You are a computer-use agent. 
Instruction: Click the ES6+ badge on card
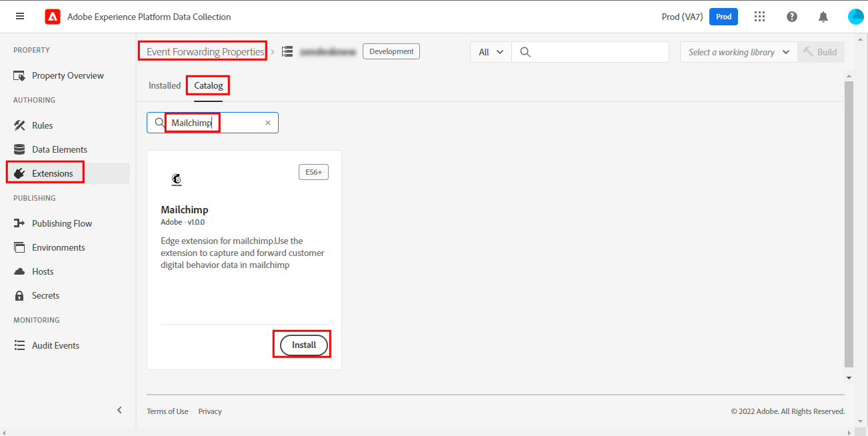[313, 172]
